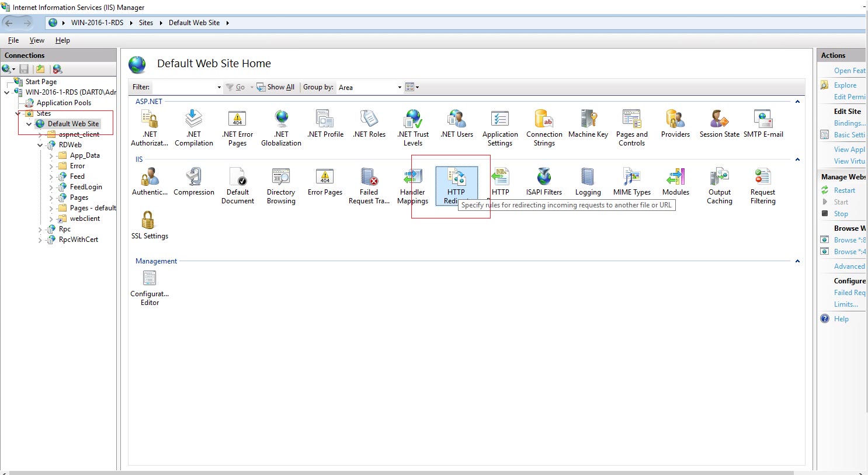Screen dimensions: 868x475
Task: Open the .NET Roles feature
Action: (x=369, y=124)
